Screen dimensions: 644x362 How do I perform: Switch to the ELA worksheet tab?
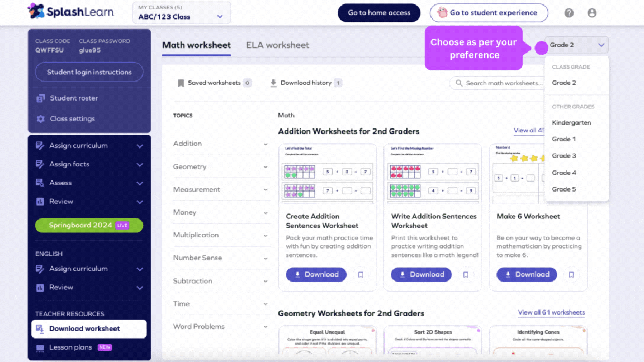pyautogui.click(x=277, y=45)
